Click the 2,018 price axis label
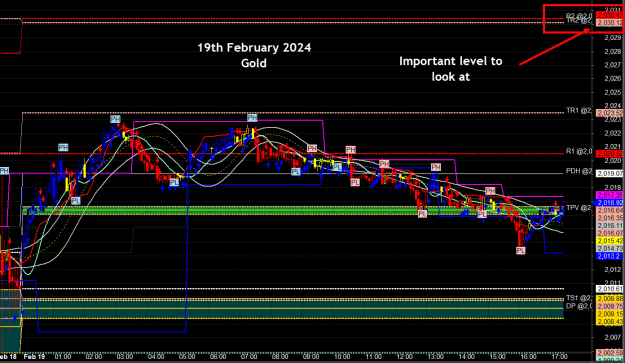Viewport: 625px width, 363px height. [613, 188]
